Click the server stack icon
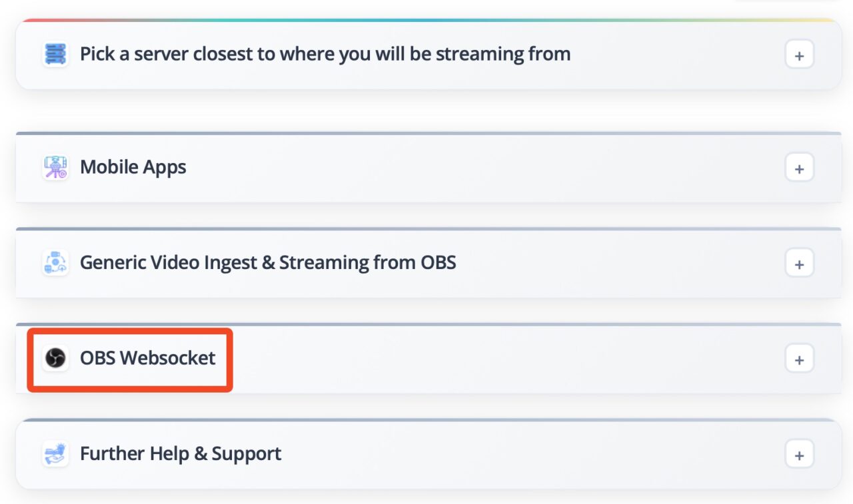853x504 pixels. click(x=55, y=54)
